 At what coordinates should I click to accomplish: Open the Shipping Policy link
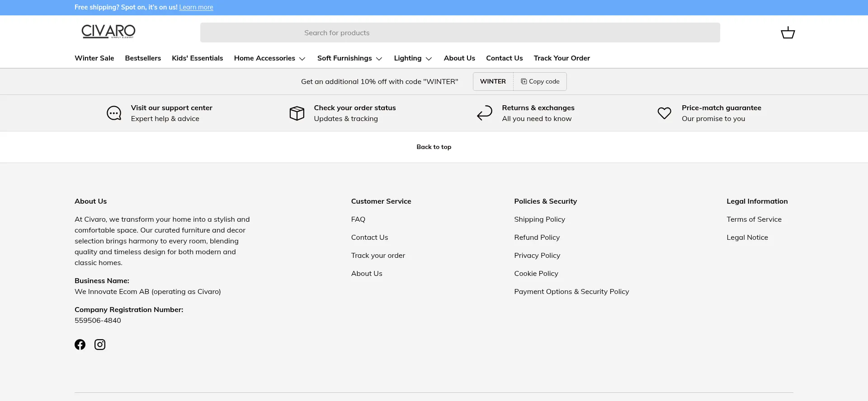pyautogui.click(x=539, y=219)
